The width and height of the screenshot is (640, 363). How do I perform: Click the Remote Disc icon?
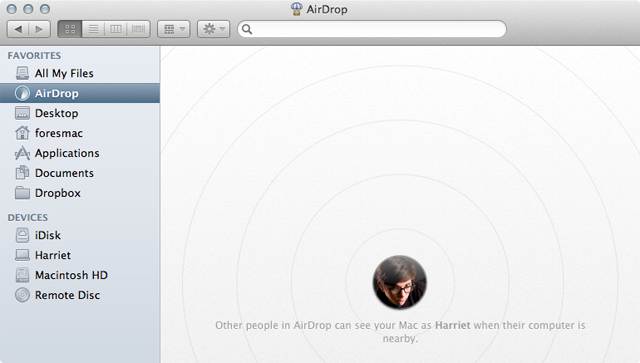click(x=22, y=295)
